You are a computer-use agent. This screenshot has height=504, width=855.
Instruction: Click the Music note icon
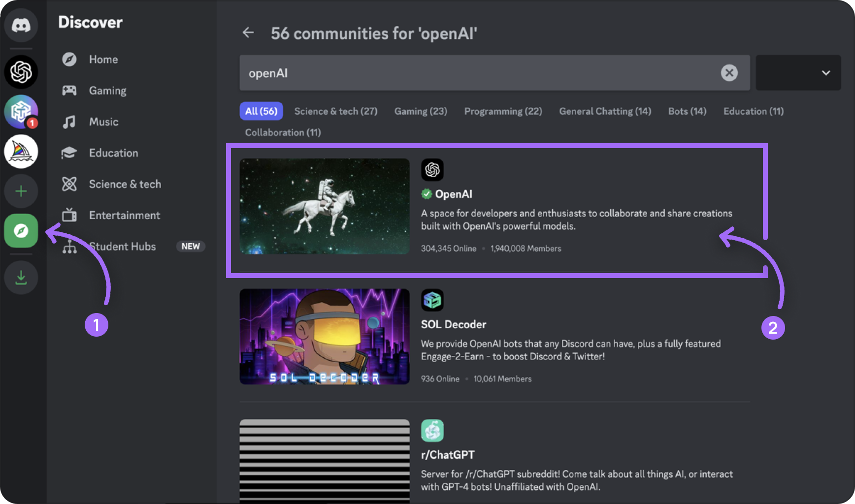69,122
